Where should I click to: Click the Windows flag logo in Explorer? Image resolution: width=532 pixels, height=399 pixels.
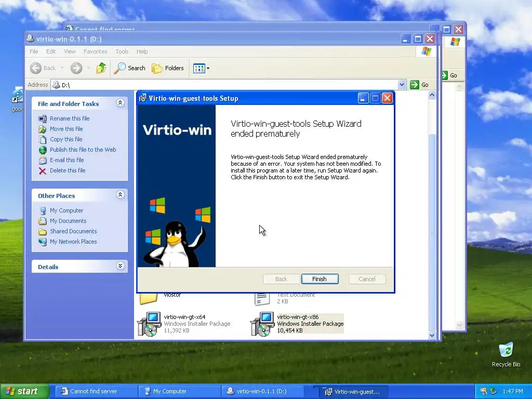[x=426, y=51]
